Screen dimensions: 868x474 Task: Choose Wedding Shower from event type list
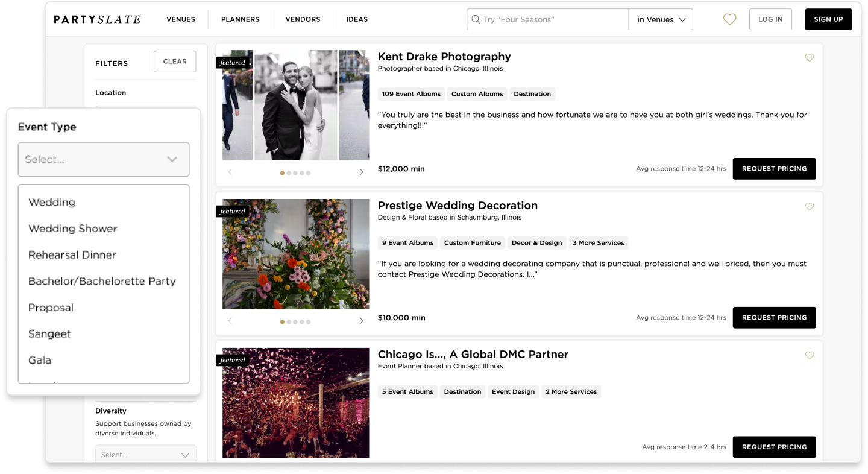click(73, 229)
